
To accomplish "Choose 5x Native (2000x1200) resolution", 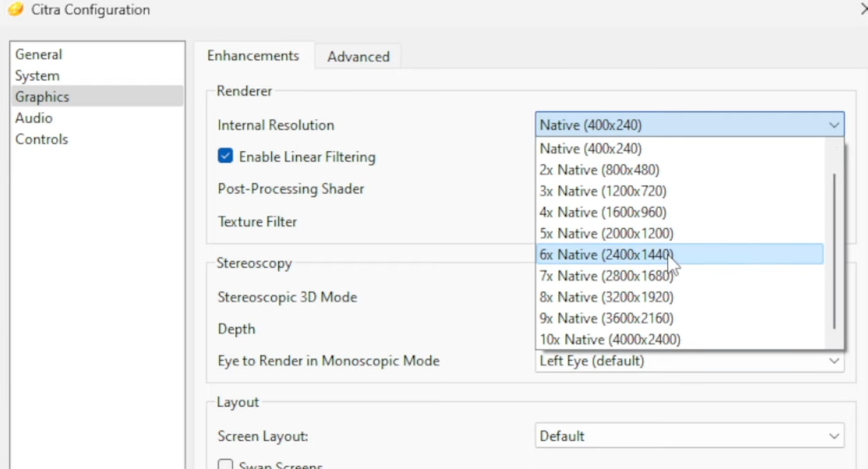I will [680, 233].
